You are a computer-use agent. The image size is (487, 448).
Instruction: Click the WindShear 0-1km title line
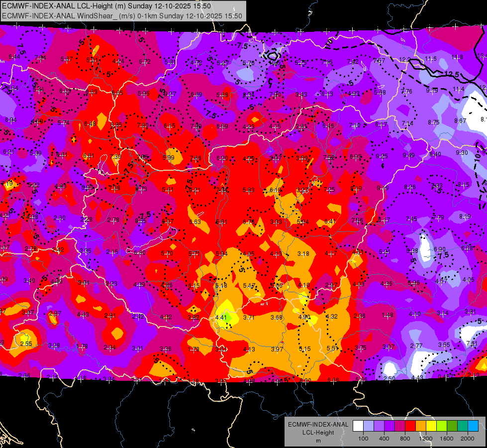tap(122, 16)
